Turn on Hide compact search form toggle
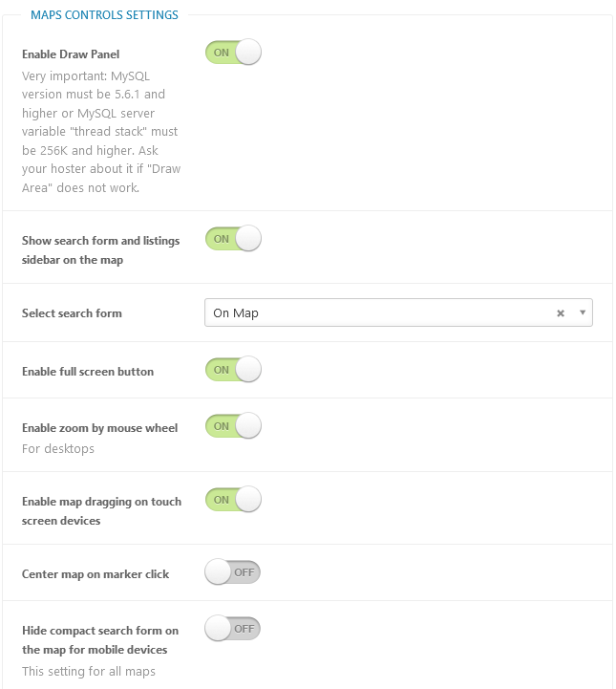616x689 pixels. (x=233, y=629)
